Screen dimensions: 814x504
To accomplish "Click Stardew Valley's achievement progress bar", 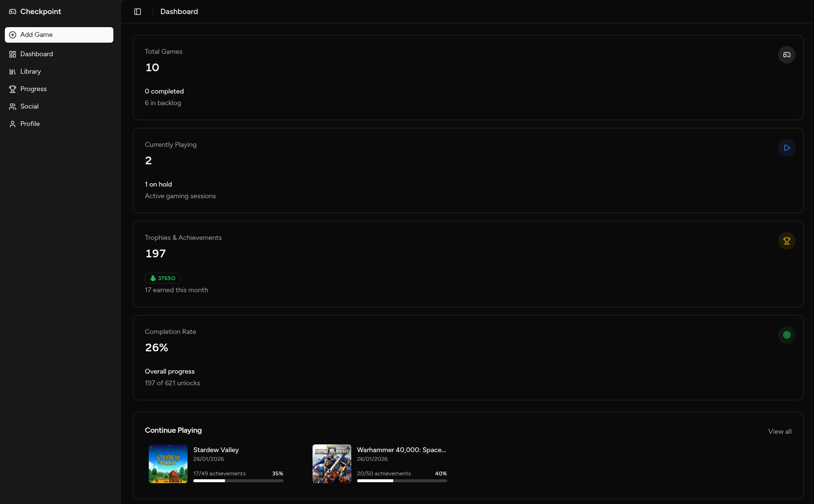I will pyautogui.click(x=238, y=481).
